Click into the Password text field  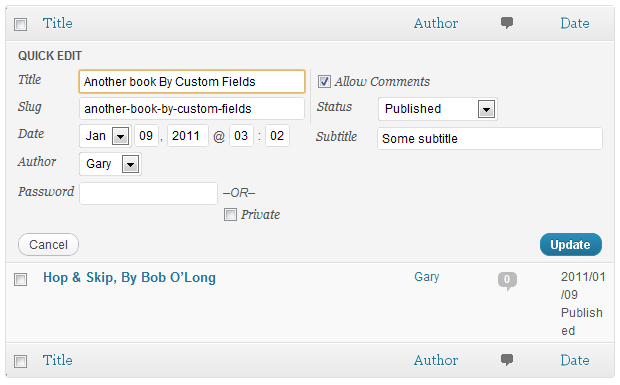click(x=148, y=193)
